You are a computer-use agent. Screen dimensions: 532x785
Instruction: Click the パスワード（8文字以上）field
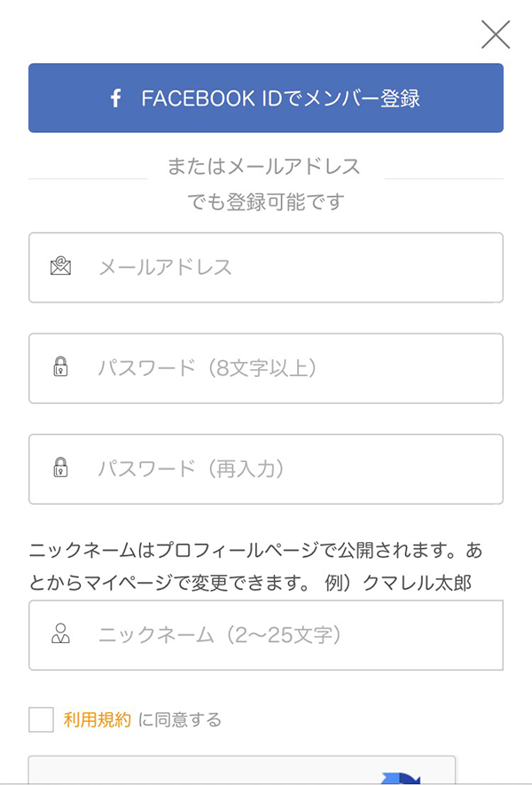266,368
